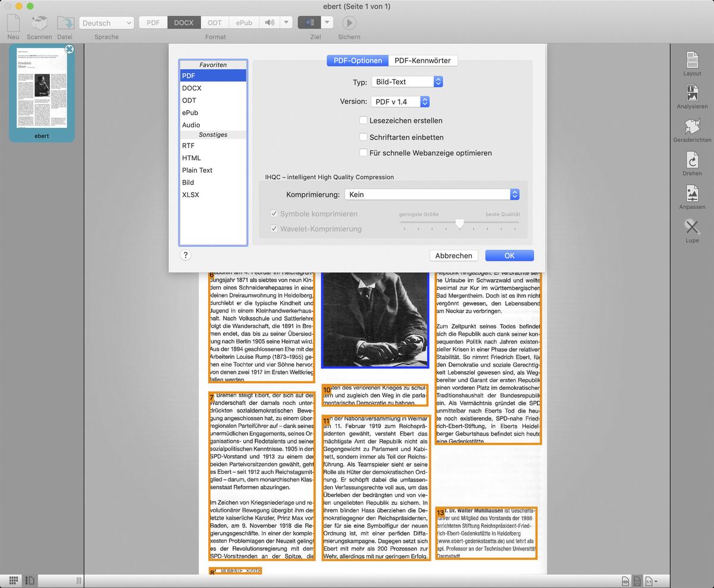Switch to thumbnail grid view icon
This screenshot has width=714, height=588.
click(13, 580)
